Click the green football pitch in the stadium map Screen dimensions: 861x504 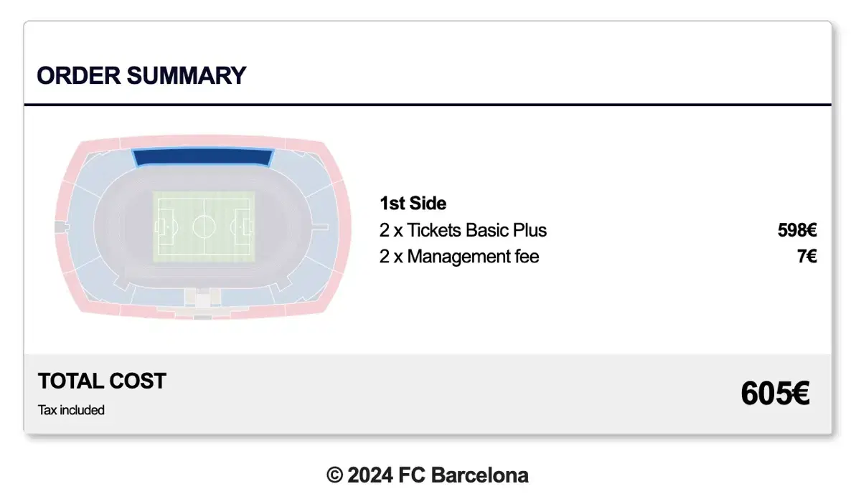204,227
